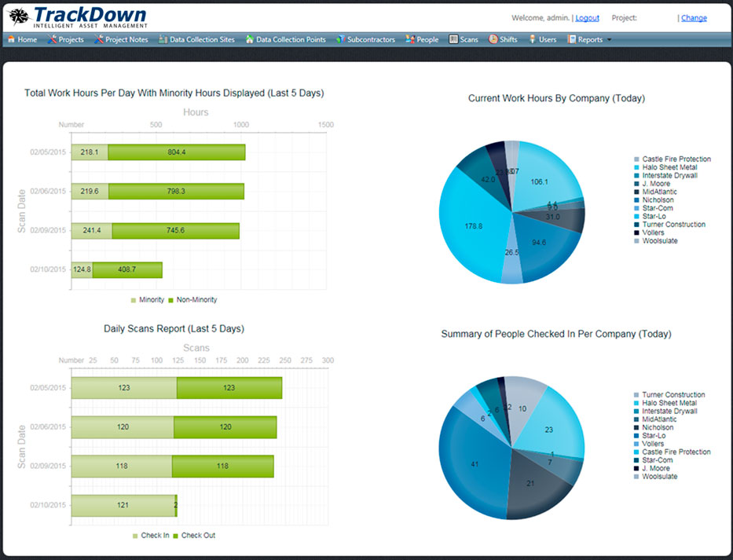Viewport: 733px width, 560px height.
Task: Click the Project Notes icon
Action: tap(96, 38)
